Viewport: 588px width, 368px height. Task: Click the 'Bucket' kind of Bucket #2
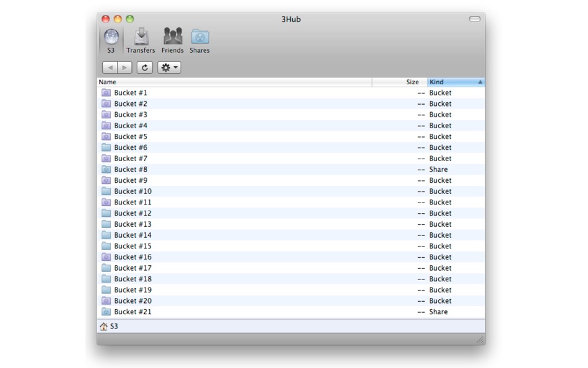(440, 103)
